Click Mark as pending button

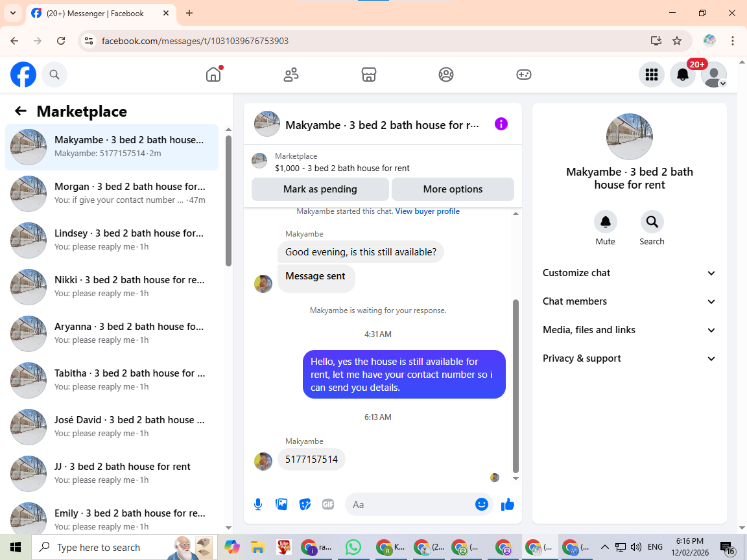pos(320,189)
